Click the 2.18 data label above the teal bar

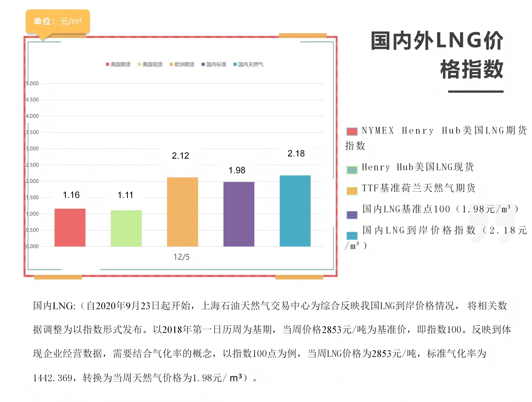(x=296, y=154)
